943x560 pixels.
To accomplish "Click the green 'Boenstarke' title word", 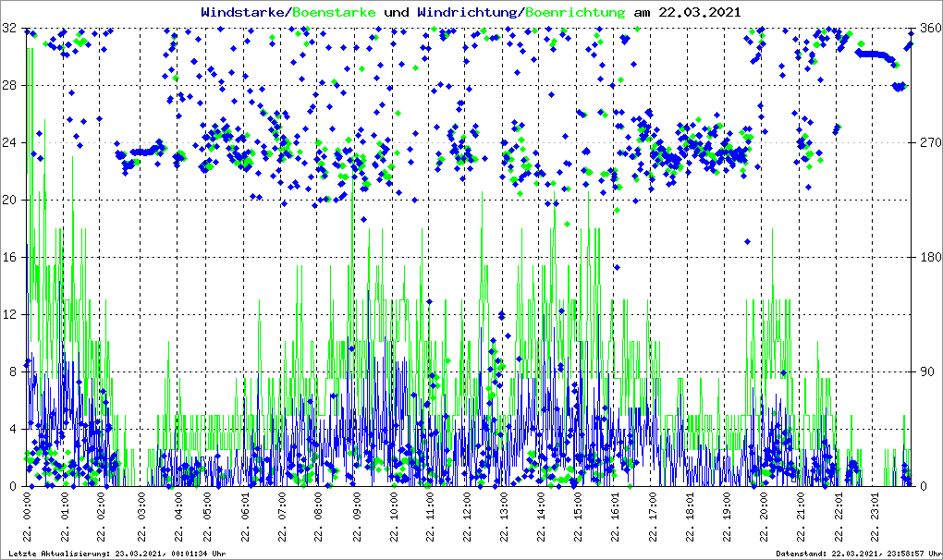I will pos(334,13).
